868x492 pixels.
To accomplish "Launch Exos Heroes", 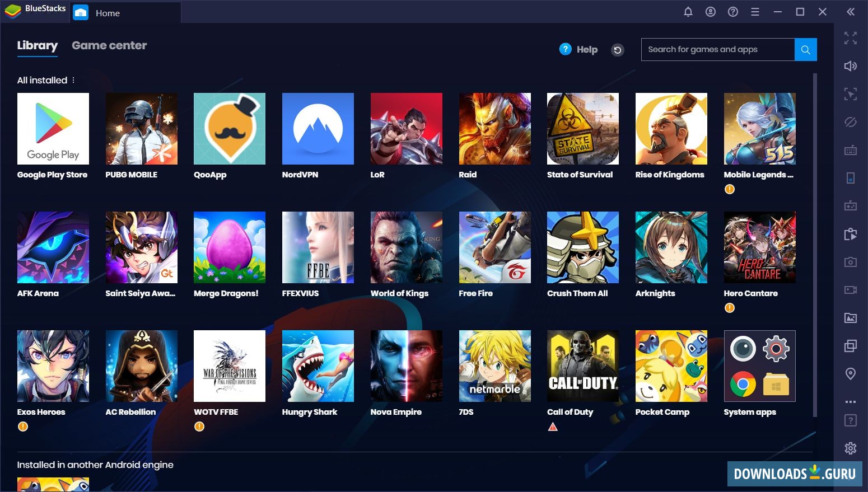I will pos(53,366).
